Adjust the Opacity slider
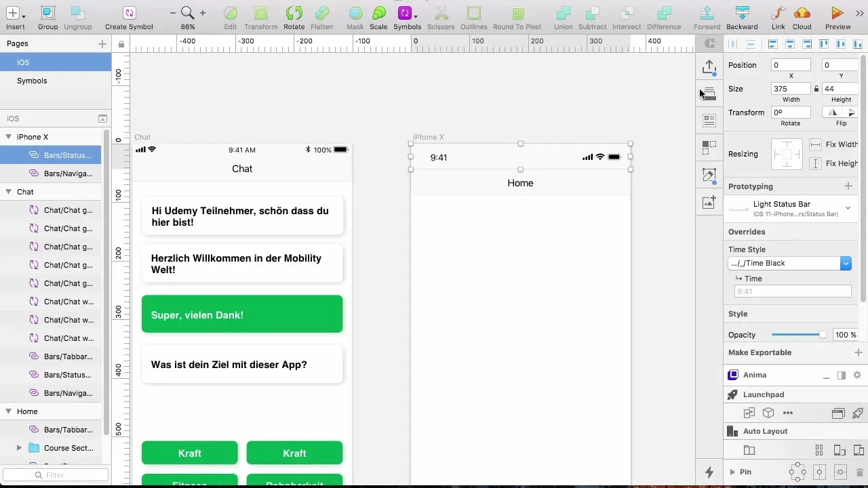This screenshot has height=488, width=868. 799,335
